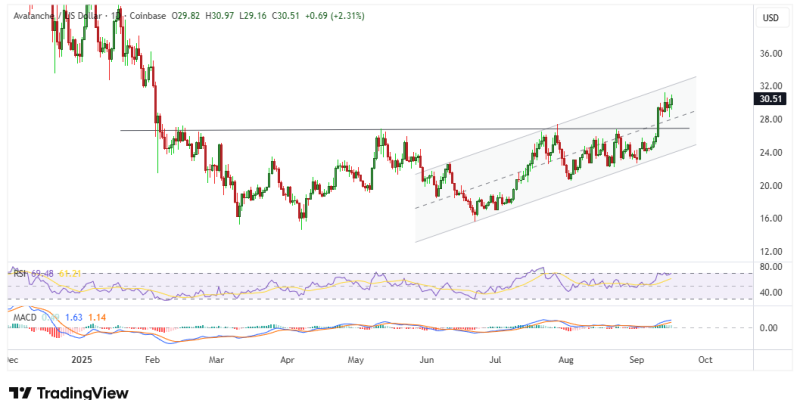Click the 2025 label on the time axis
This screenshot has width=800, height=400.
click(82, 360)
